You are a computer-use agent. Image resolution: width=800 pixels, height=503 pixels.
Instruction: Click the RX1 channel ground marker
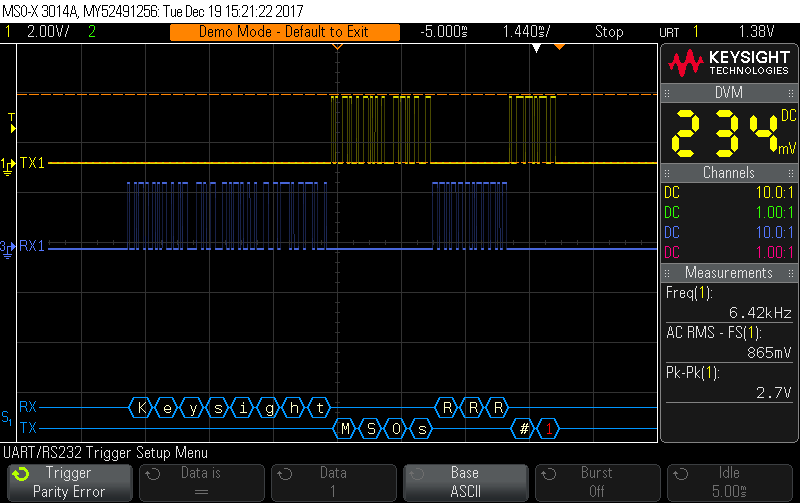click(7, 249)
